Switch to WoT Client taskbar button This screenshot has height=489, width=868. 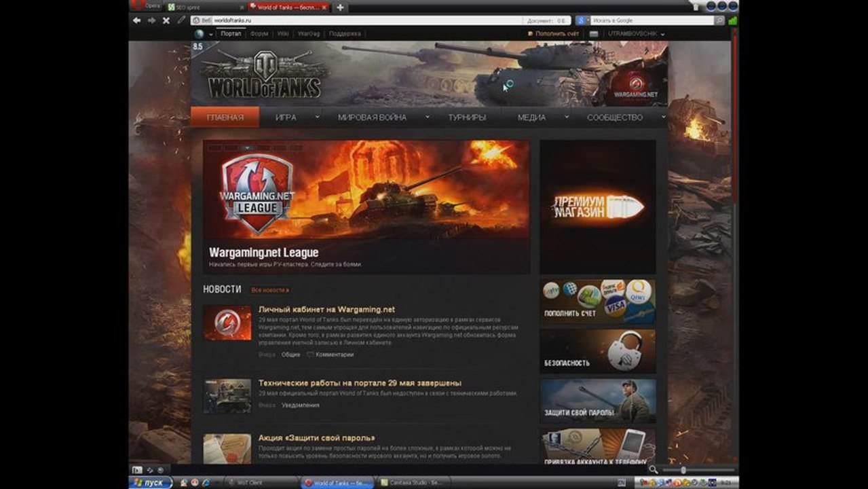click(261, 482)
